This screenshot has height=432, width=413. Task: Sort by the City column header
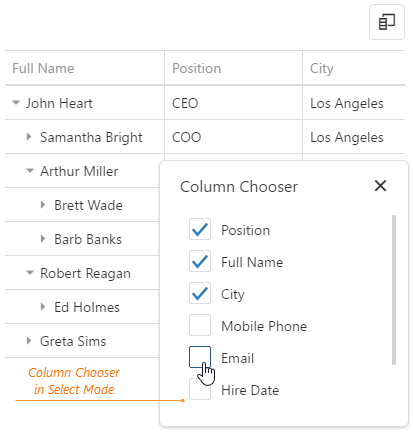pyautogui.click(x=354, y=68)
